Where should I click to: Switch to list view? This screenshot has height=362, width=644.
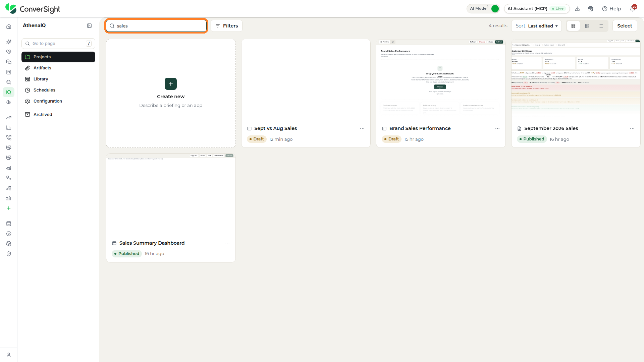coord(601,26)
